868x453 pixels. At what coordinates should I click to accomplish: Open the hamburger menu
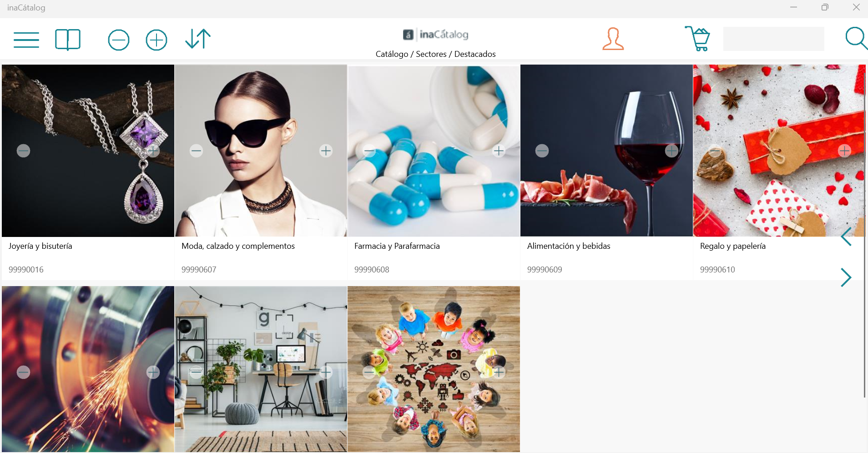tap(26, 40)
